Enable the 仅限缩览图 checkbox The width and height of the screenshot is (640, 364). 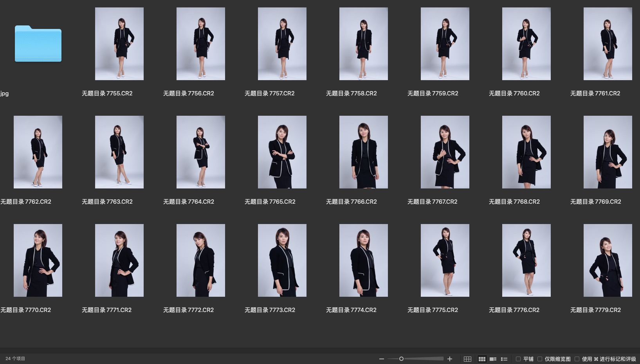click(540, 359)
